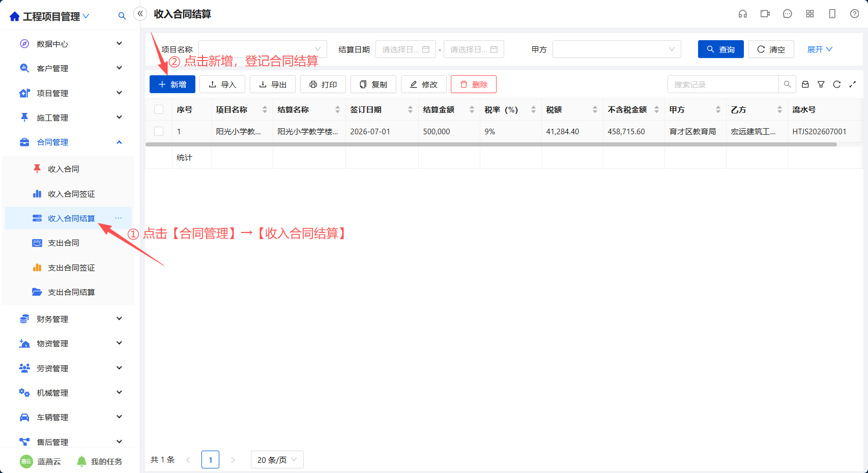
Task: Click the HTJS202607001 serial number cell
Action: 819,131
